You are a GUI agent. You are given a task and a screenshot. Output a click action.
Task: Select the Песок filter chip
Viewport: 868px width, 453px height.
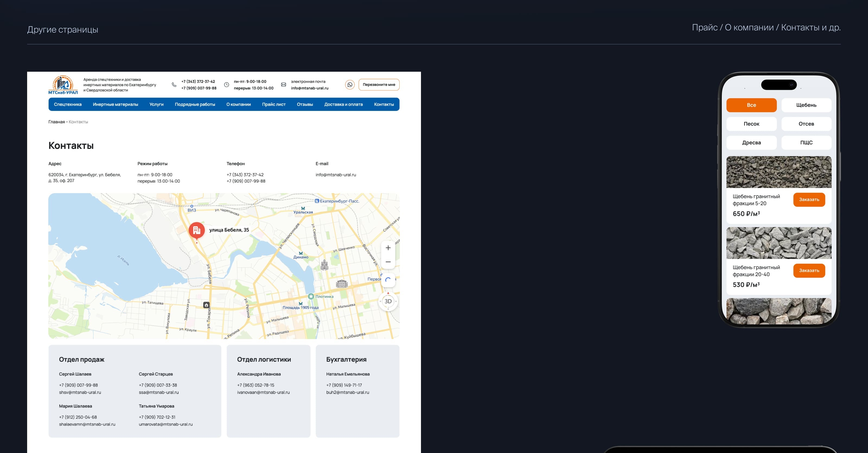[751, 124]
